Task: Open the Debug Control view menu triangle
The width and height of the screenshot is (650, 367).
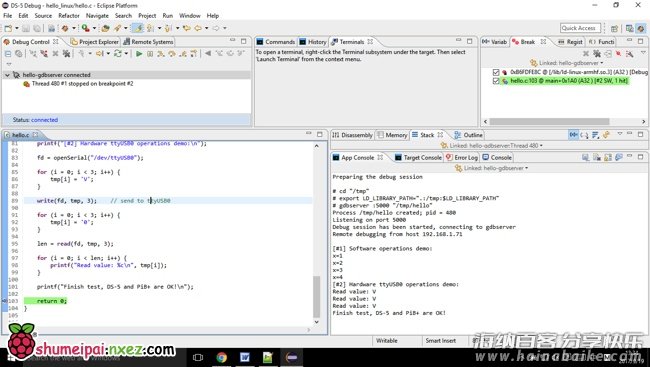Action: click(x=8, y=64)
